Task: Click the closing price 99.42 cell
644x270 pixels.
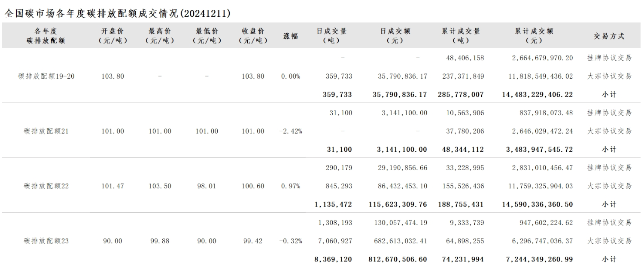Action: [x=253, y=241]
